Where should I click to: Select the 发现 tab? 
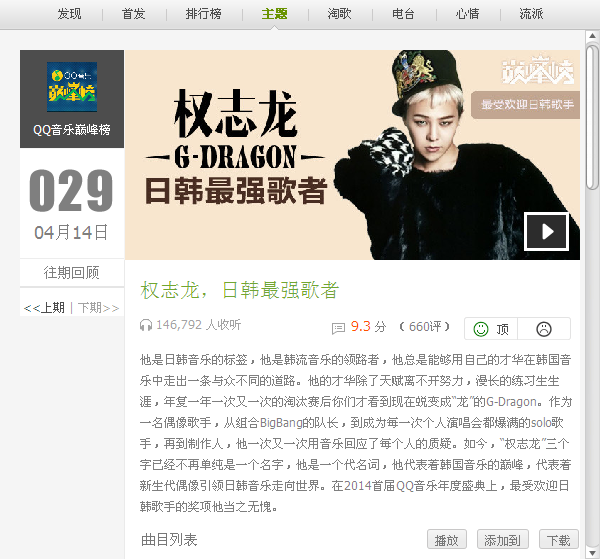point(69,14)
